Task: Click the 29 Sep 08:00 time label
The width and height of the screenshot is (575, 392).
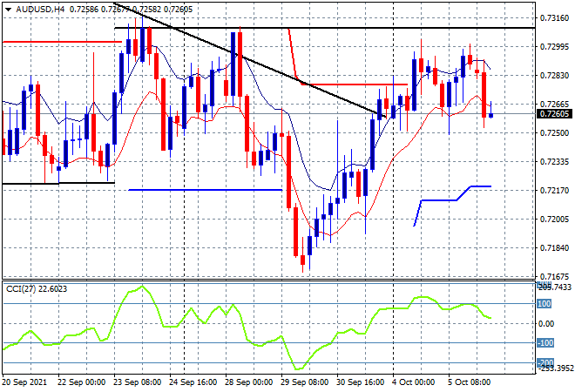Action: point(304,382)
